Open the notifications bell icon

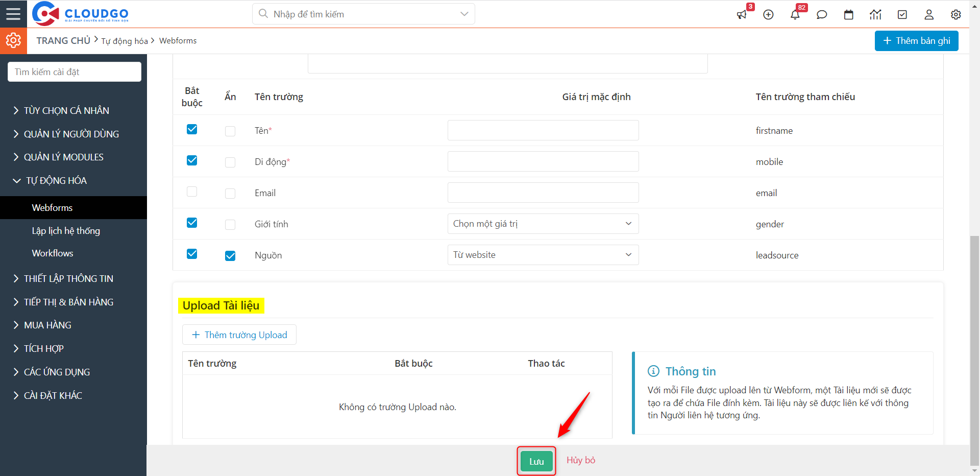point(795,14)
